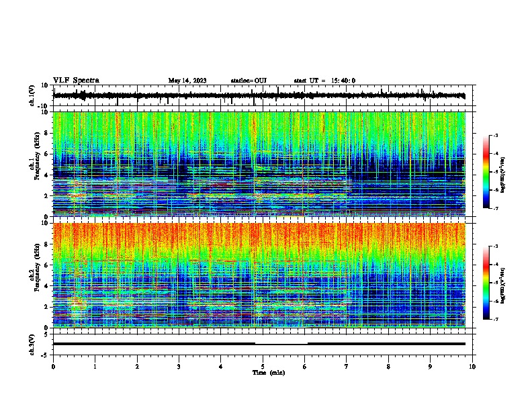This screenshot has width=532, height=411.
Task: Click inside the ch.2 spectrogram panel
Action: coord(259,275)
